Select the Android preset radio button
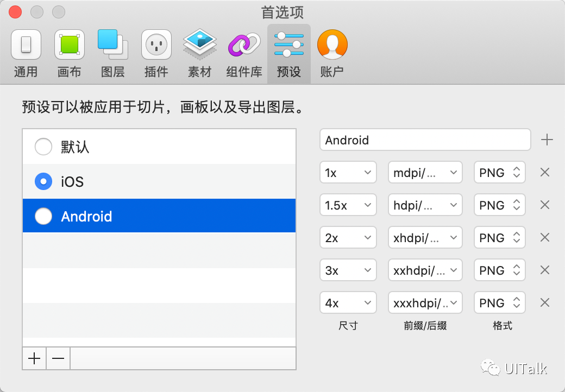The width and height of the screenshot is (565, 392). click(43, 216)
